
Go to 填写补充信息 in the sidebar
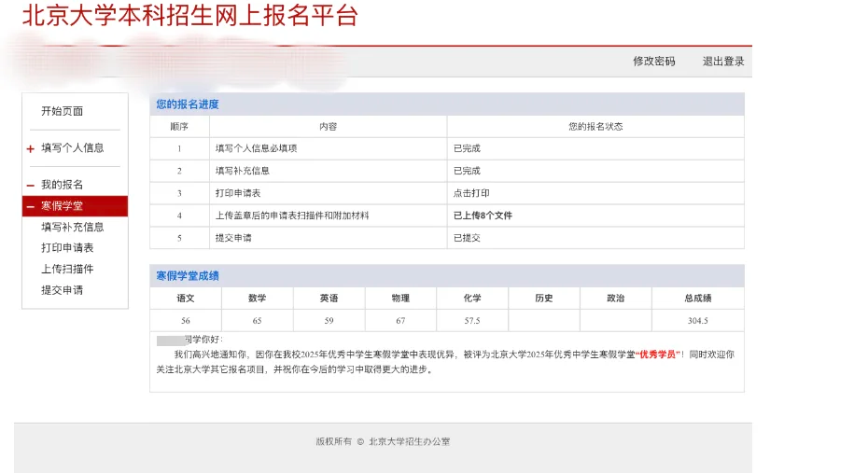pos(73,227)
